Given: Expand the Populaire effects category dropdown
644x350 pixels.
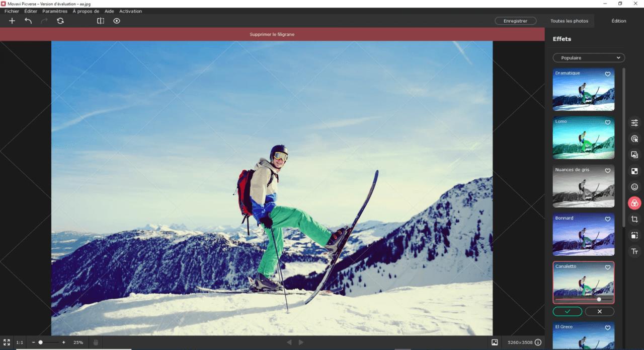Looking at the screenshot, I should (589, 58).
